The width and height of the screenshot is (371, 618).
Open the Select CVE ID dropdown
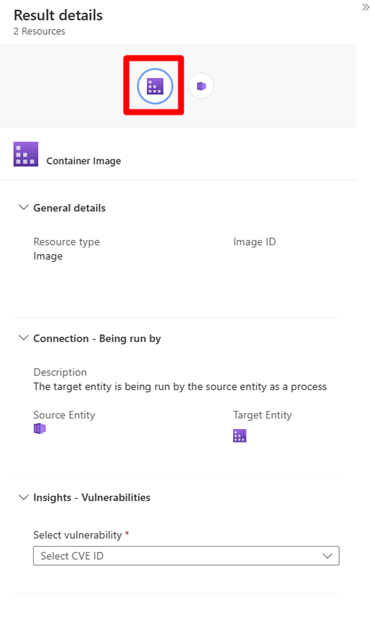[186, 556]
